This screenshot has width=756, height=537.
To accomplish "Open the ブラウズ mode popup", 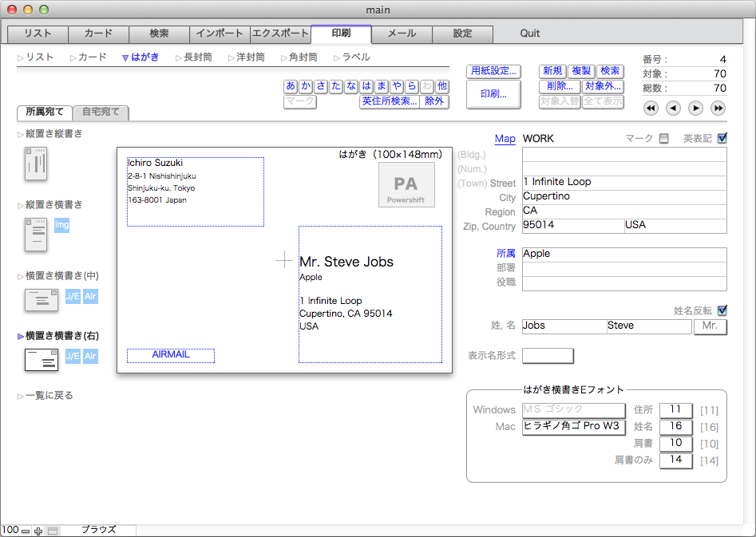I will point(98,530).
